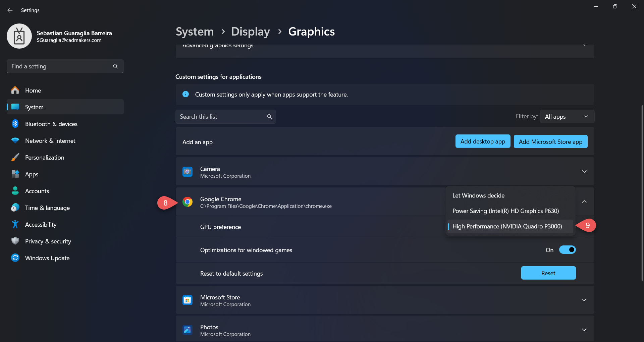Open the Filter by All apps dropdown
The width and height of the screenshot is (644, 342).
click(x=567, y=116)
